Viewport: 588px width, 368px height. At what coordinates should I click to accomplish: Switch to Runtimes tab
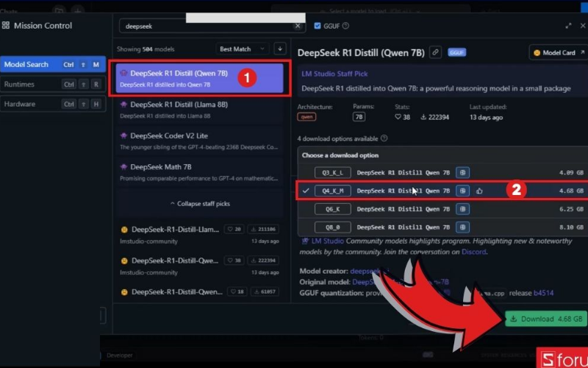pos(52,84)
